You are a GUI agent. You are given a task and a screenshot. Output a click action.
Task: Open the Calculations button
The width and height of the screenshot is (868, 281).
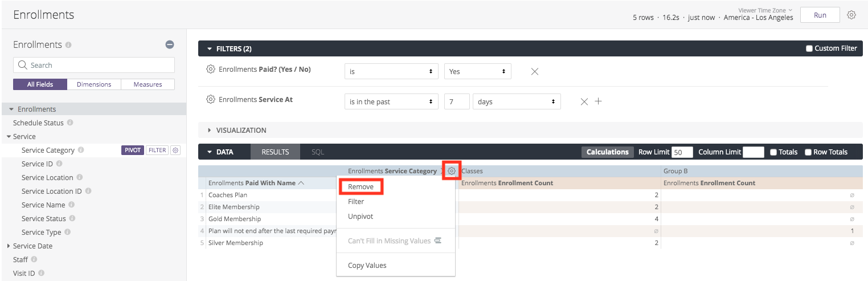tap(607, 152)
